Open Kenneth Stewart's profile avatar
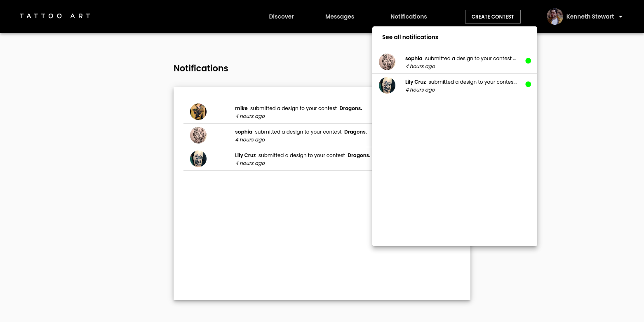Image resolution: width=644 pixels, height=322 pixels. (x=555, y=16)
